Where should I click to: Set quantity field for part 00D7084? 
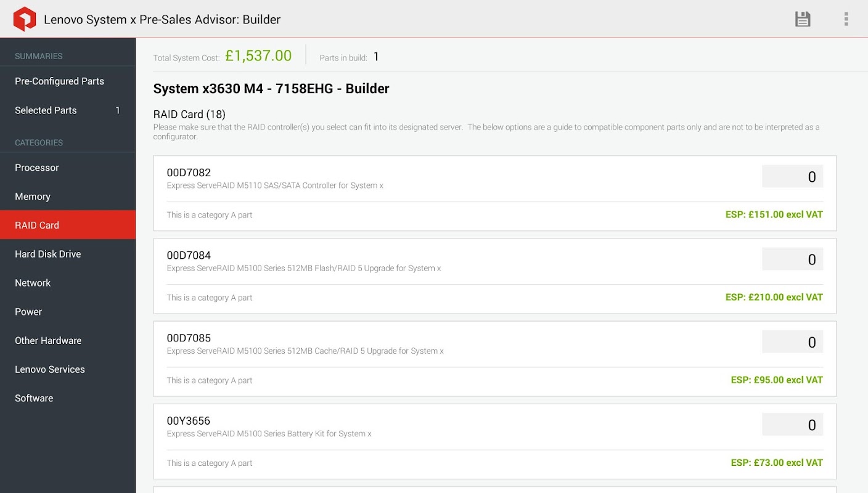[793, 259]
